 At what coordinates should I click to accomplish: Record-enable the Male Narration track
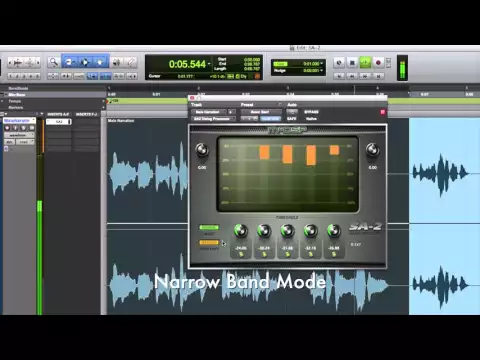tap(7, 128)
